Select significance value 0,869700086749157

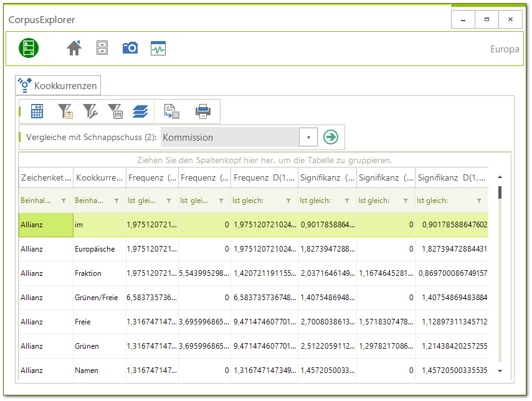[x=452, y=273]
